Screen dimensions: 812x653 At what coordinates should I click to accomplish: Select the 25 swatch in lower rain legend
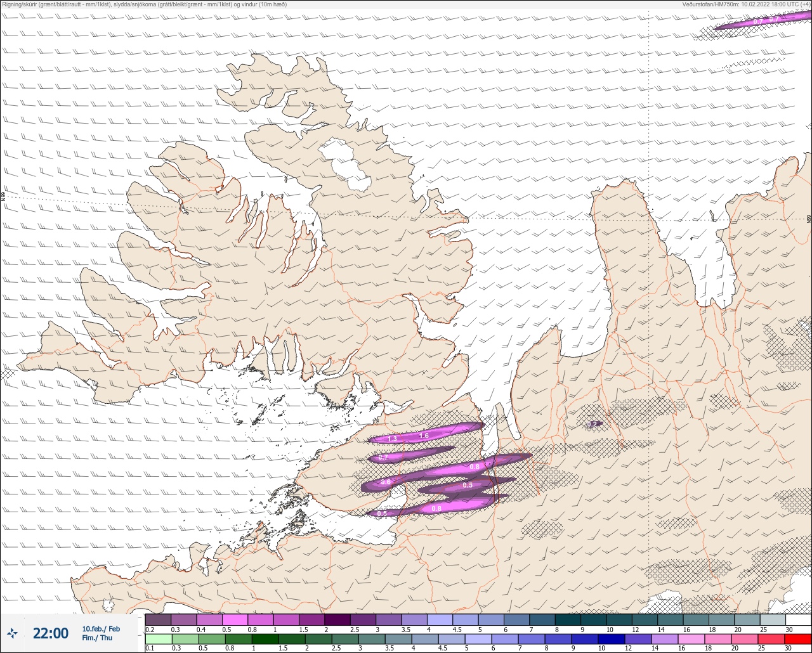tap(771, 639)
